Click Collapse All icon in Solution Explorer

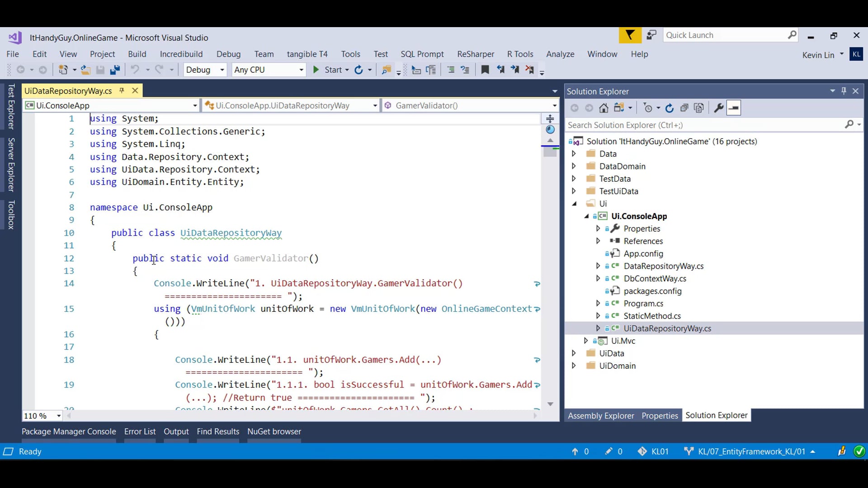[684, 108]
